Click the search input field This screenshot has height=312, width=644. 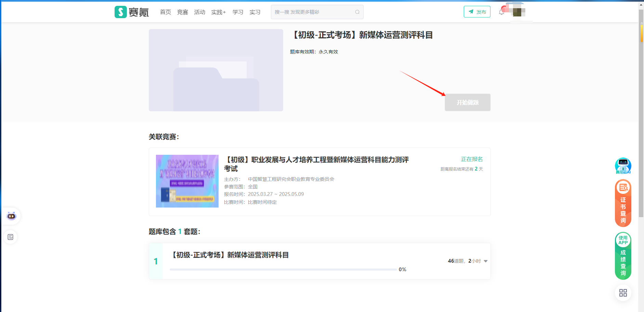[313, 12]
